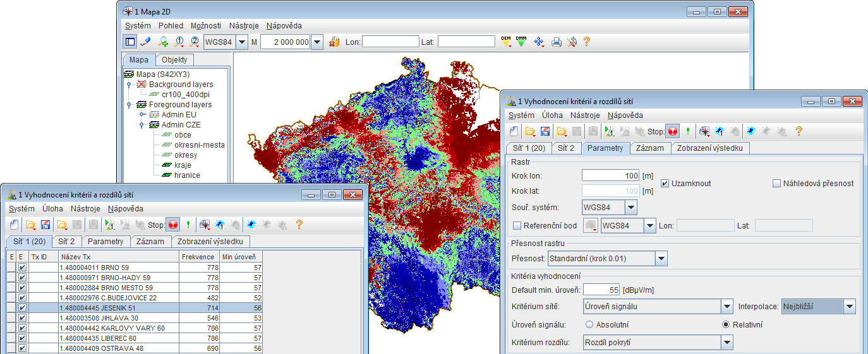Image resolution: width=868 pixels, height=354 pixels.
Task: Enable the Náhledová přesnost checkbox
Action: pos(777,184)
